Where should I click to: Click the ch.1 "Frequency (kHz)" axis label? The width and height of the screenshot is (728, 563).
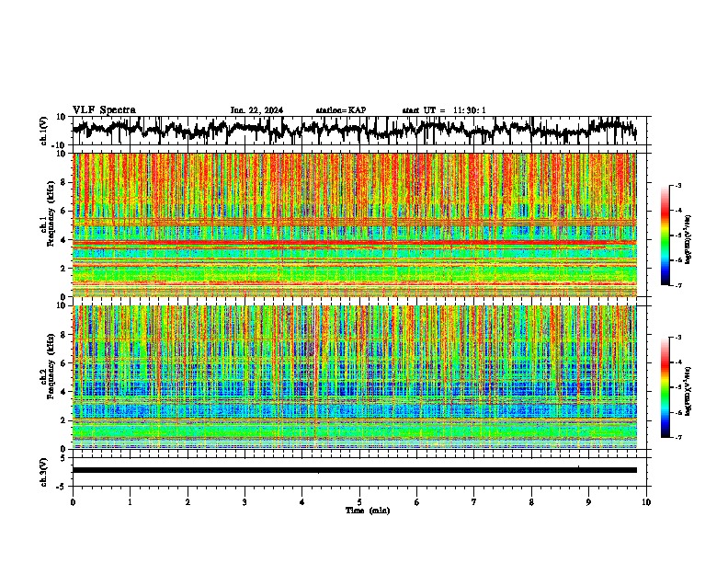pyautogui.click(x=51, y=214)
